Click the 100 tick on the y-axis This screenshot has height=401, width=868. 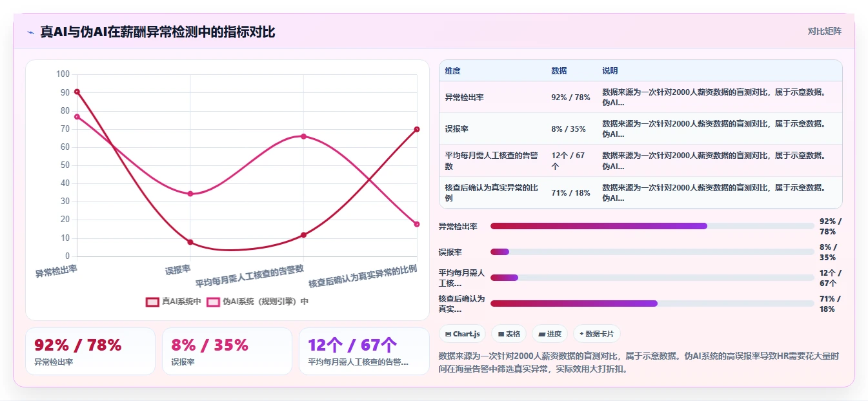click(63, 74)
